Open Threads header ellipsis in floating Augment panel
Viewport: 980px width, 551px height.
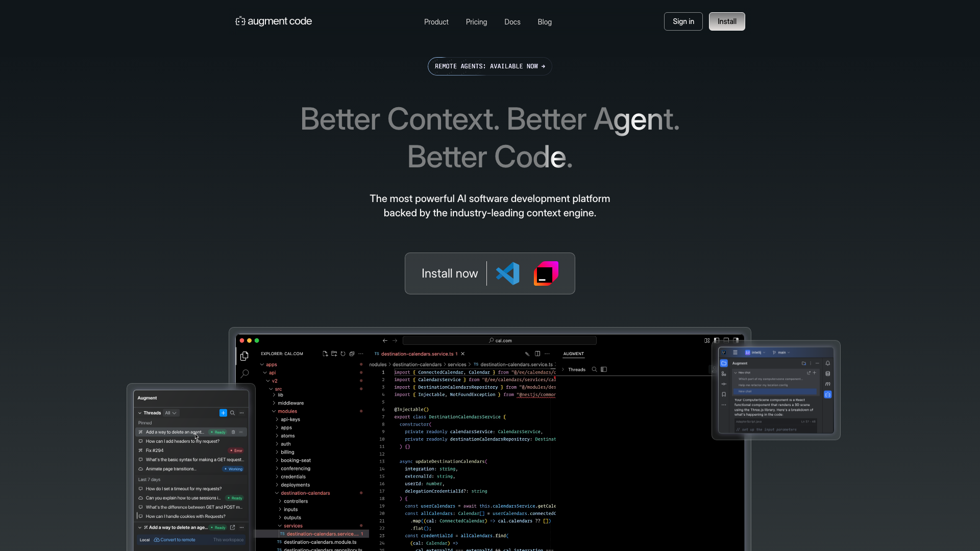click(x=242, y=413)
